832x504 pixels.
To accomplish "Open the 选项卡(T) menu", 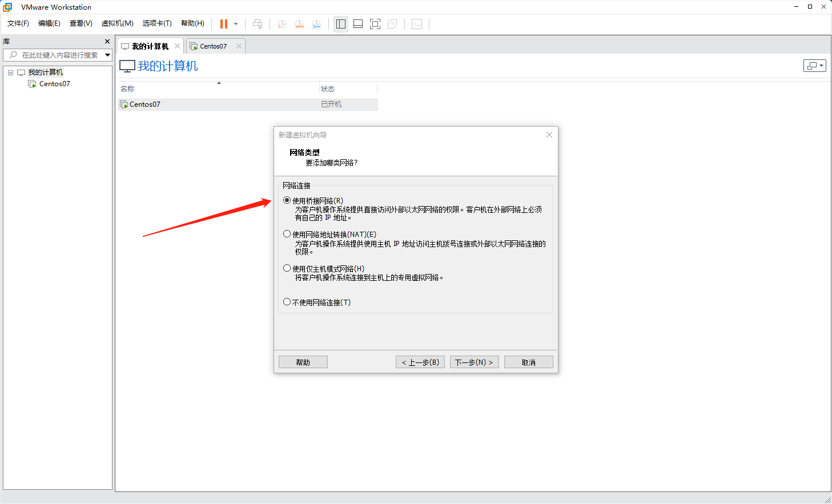I will 157,23.
